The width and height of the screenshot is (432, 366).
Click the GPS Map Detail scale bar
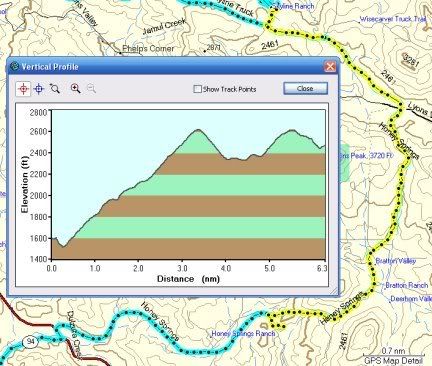click(x=394, y=356)
